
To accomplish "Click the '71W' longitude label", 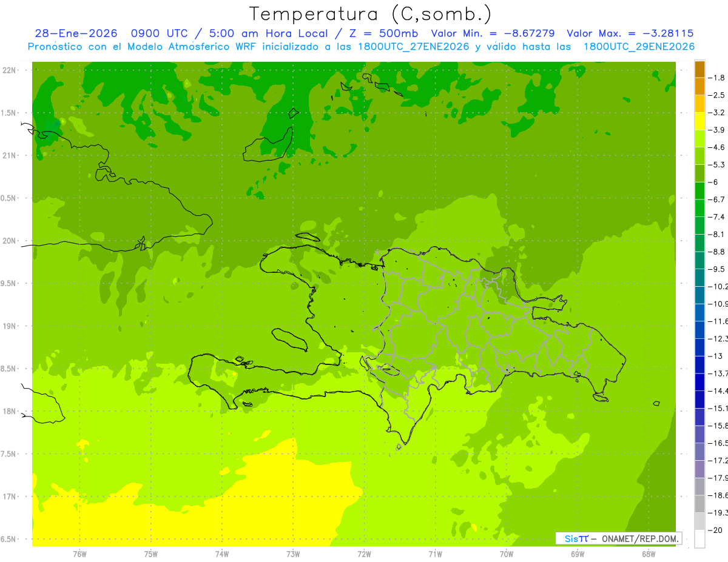I will (435, 554).
